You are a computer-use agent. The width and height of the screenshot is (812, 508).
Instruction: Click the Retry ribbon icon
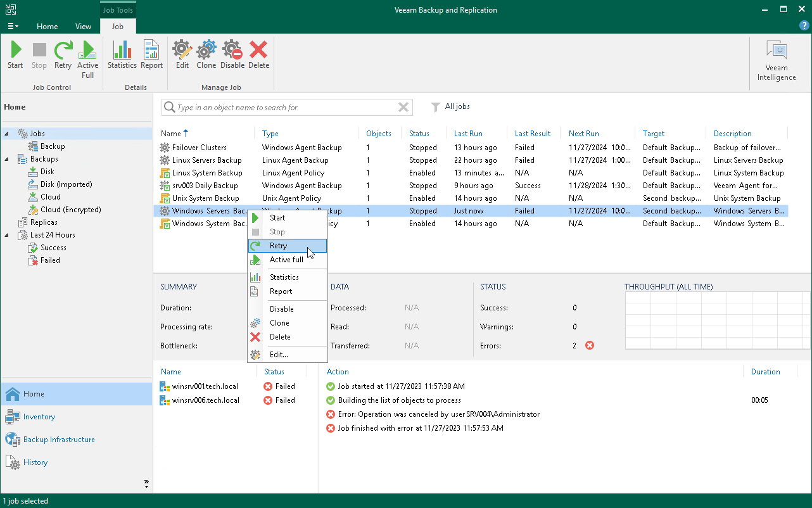click(x=63, y=55)
